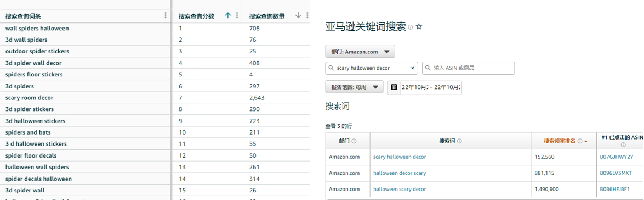Select the row 3d wall spiders
The height and width of the screenshot is (200, 644).
pos(155,40)
